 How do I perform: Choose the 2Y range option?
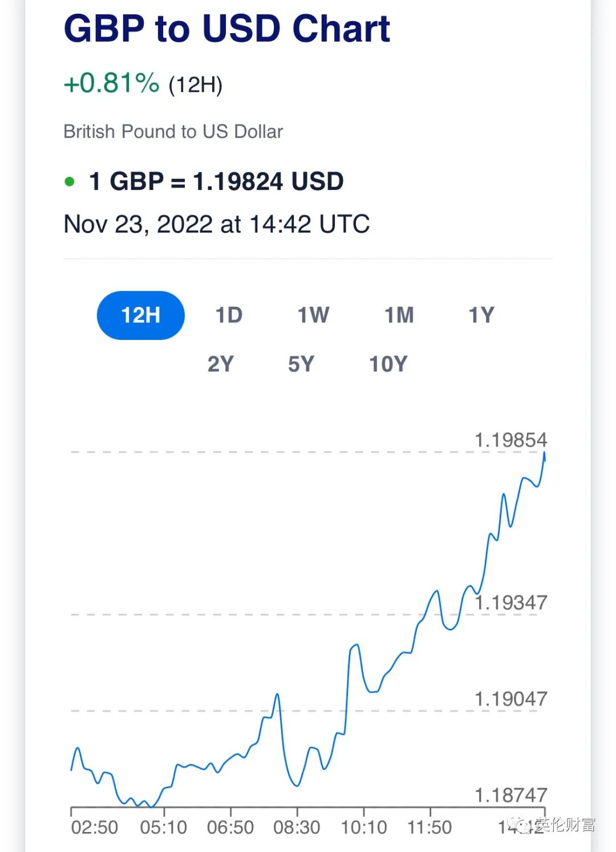point(221,364)
